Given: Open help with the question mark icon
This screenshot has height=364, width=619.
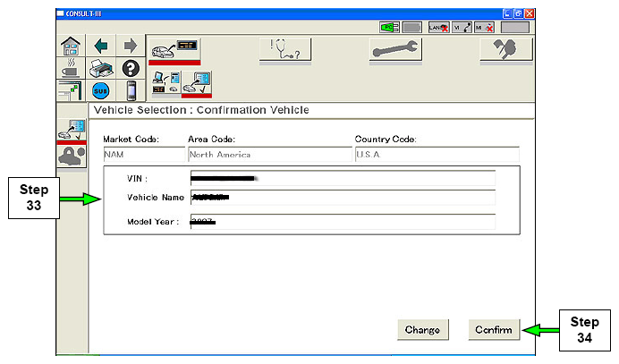Looking at the screenshot, I should [129, 69].
